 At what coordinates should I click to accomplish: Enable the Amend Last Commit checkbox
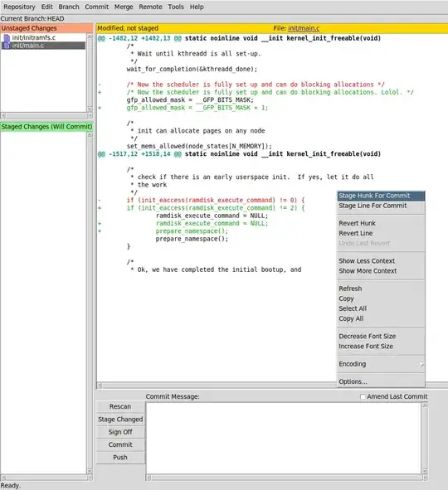363,396
